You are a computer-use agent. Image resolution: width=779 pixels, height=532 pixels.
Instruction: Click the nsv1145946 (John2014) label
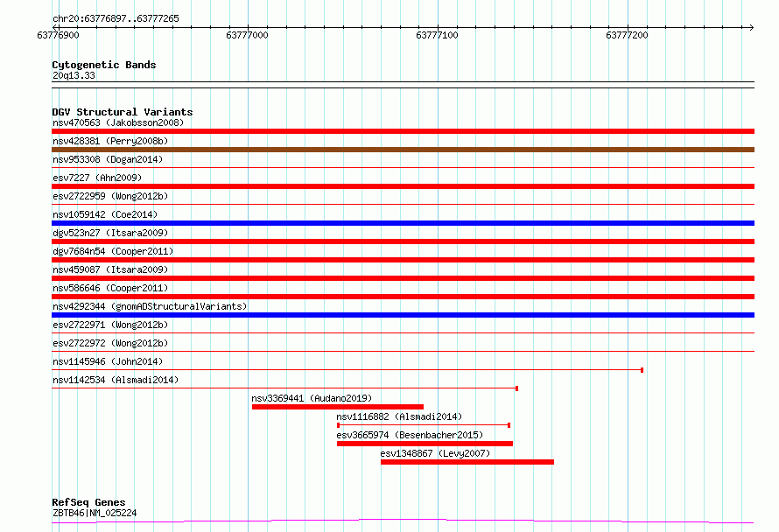click(x=108, y=361)
